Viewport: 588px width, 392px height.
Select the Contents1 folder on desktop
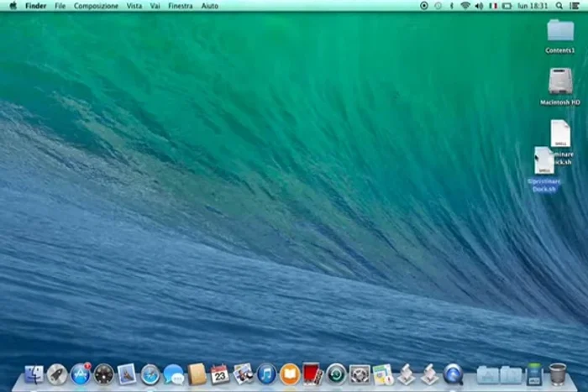click(x=560, y=32)
